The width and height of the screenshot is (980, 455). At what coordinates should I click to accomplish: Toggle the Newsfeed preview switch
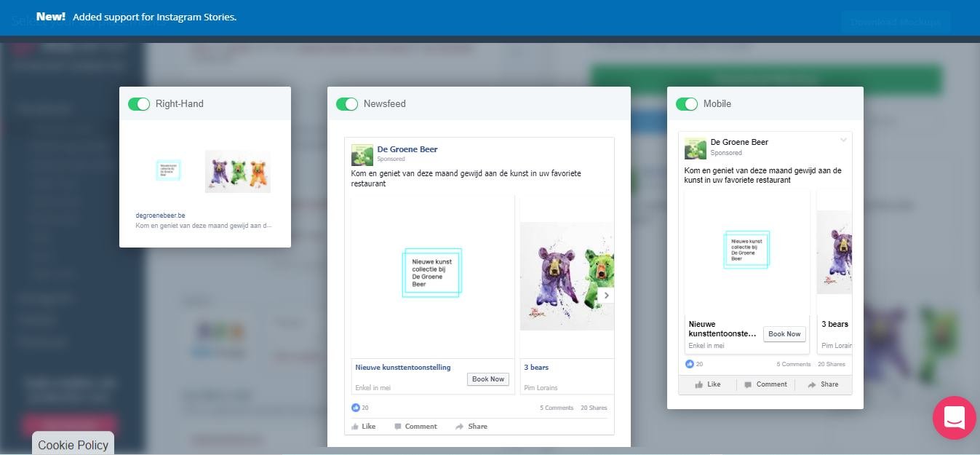[x=347, y=104]
